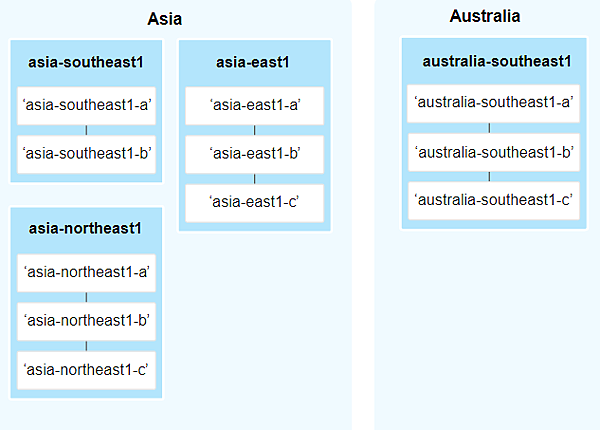The image size is (600, 430).
Task: Click connector between australia-southeast1-a and -b
Action: [490, 127]
